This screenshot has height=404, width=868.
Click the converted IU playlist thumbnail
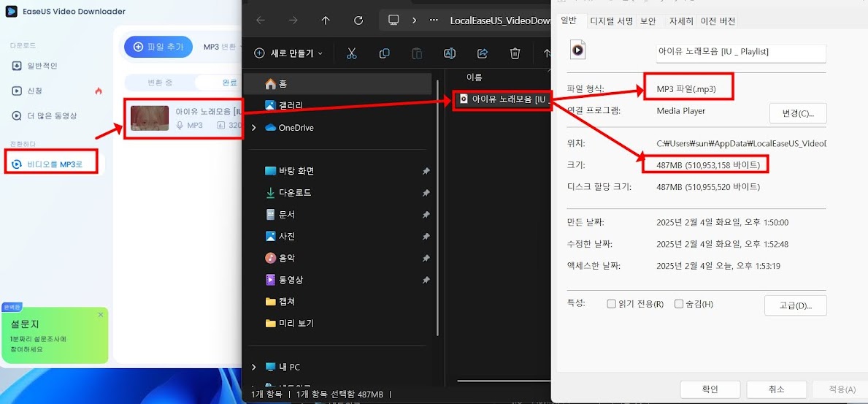pyautogui.click(x=150, y=118)
